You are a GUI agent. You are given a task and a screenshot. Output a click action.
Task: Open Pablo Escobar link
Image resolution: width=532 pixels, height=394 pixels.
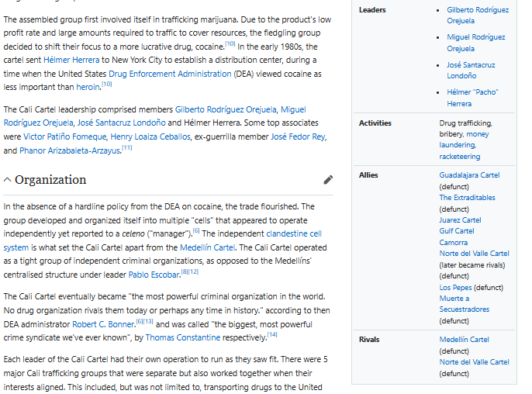[154, 275]
